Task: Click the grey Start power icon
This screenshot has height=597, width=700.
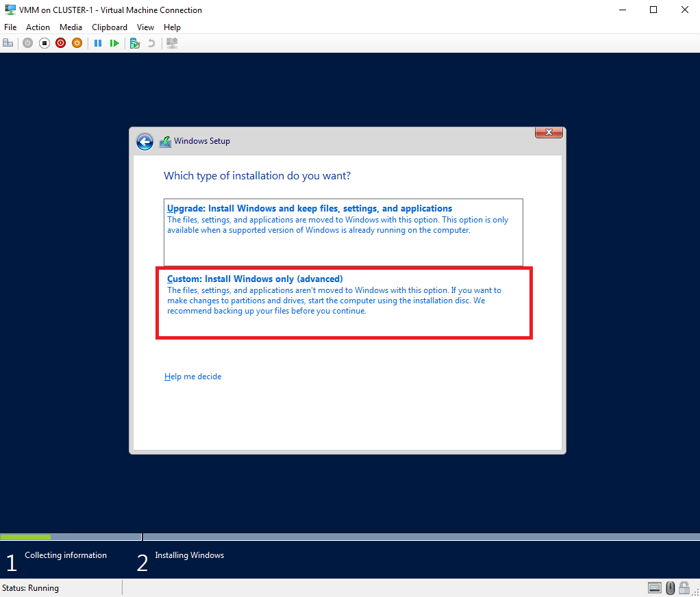Action: click(x=27, y=43)
